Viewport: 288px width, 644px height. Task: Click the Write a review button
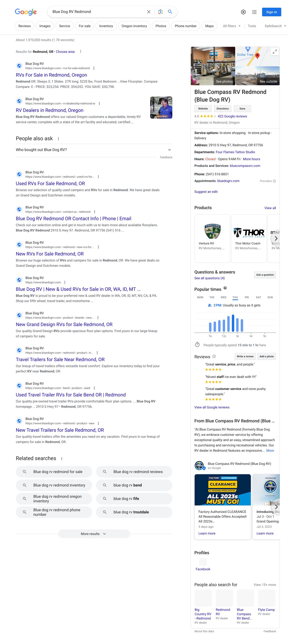[245, 357]
